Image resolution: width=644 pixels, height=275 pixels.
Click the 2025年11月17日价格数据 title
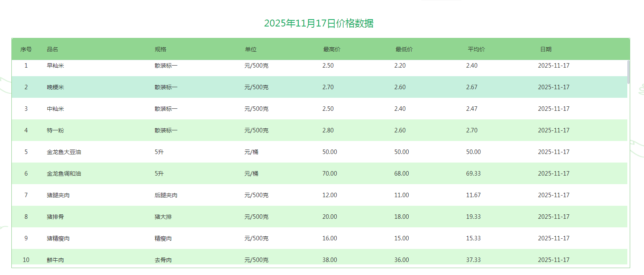pos(319,23)
